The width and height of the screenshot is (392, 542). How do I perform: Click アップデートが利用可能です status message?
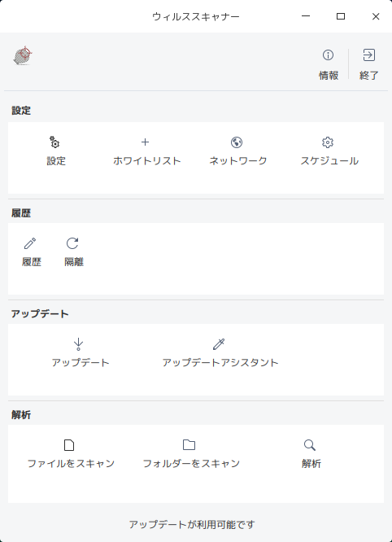(x=192, y=524)
